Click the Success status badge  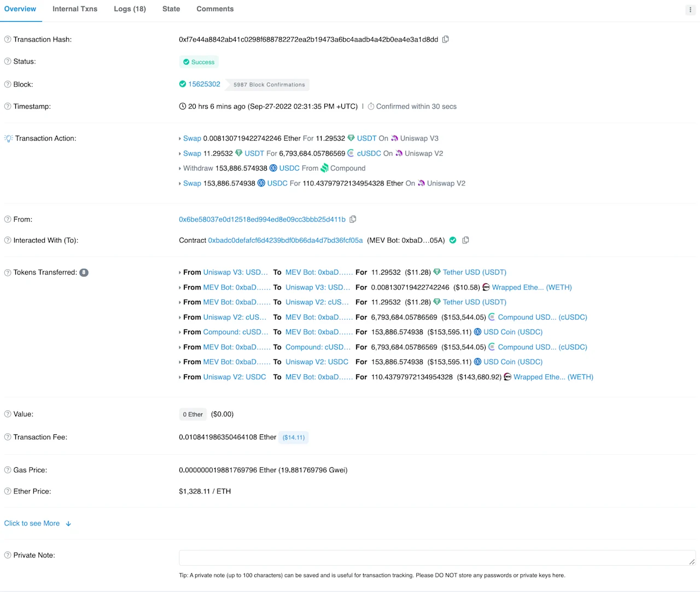199,62
